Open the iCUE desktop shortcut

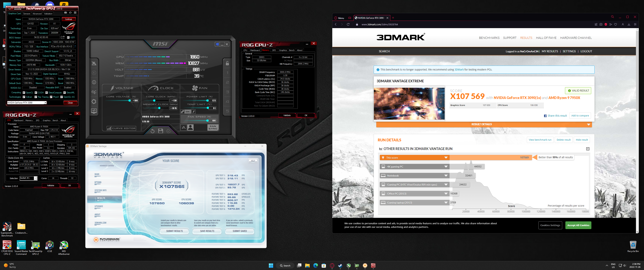(x=50, y=246)
